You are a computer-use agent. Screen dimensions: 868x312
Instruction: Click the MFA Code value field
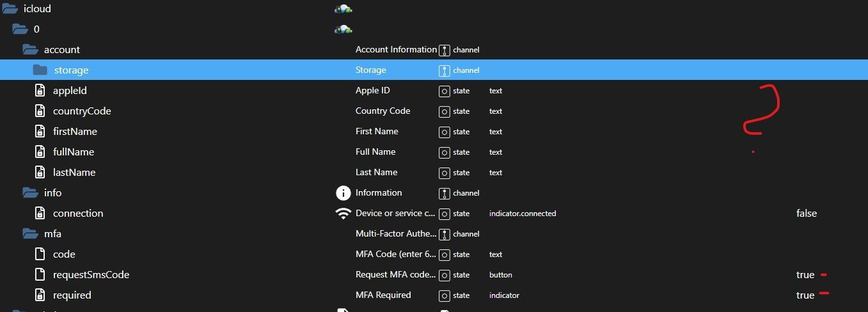pyautogui.click(x=640, y=254)
